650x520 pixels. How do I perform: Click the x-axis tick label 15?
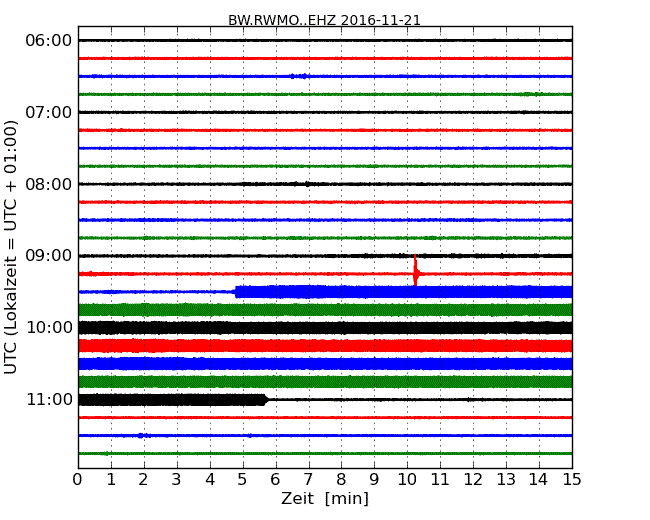[572, 479]
